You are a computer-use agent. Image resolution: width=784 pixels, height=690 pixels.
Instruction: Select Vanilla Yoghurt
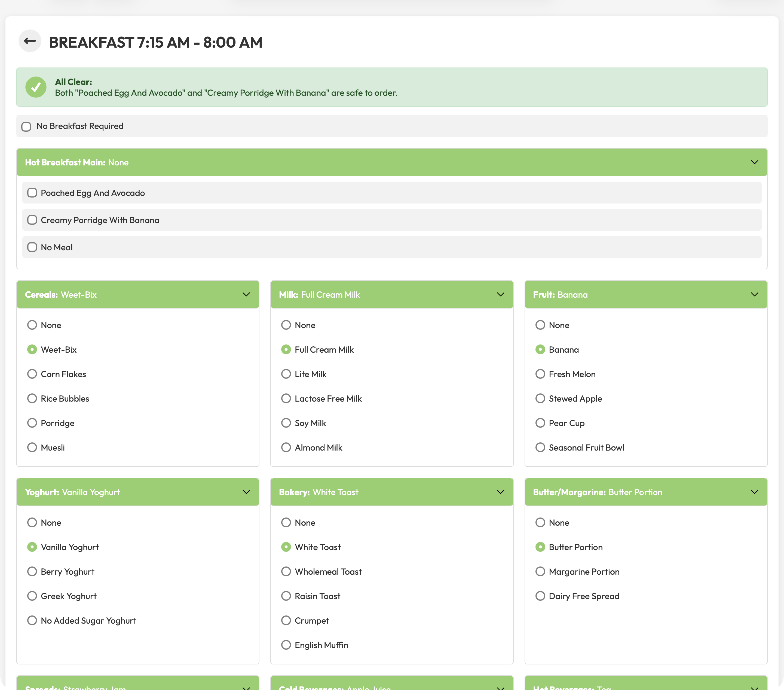[32, 547]
